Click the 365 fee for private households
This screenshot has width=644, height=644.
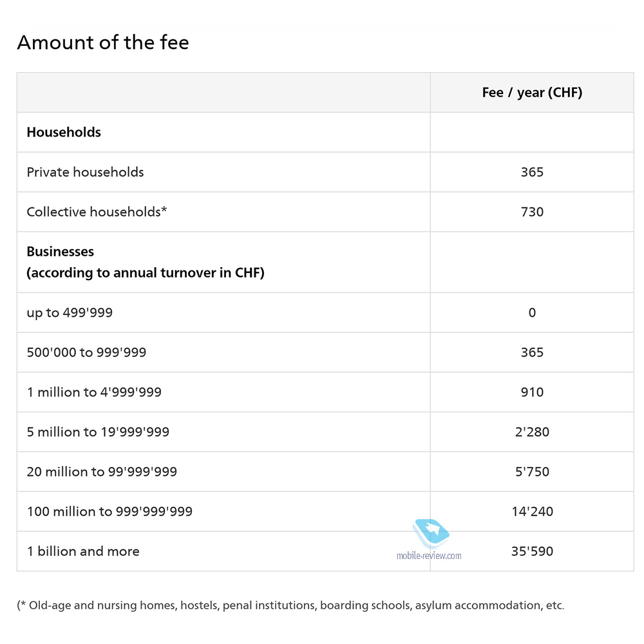pyautogui.click(x=532, y=172)
